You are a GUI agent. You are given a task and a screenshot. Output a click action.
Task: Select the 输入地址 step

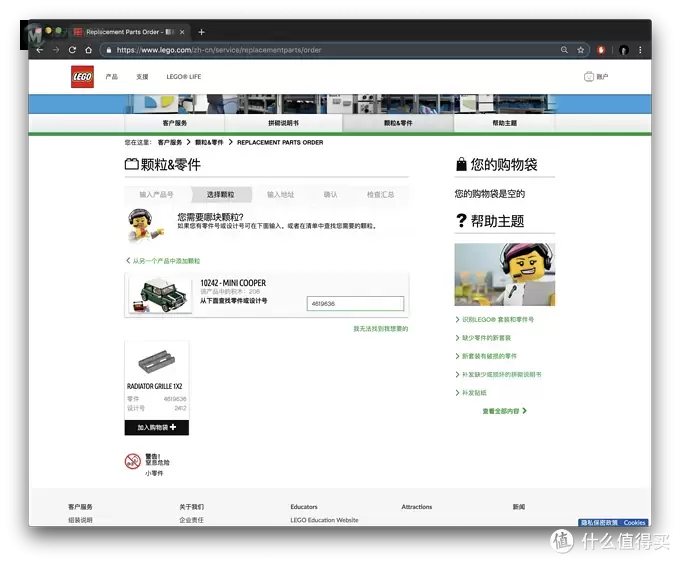[281, 195]
